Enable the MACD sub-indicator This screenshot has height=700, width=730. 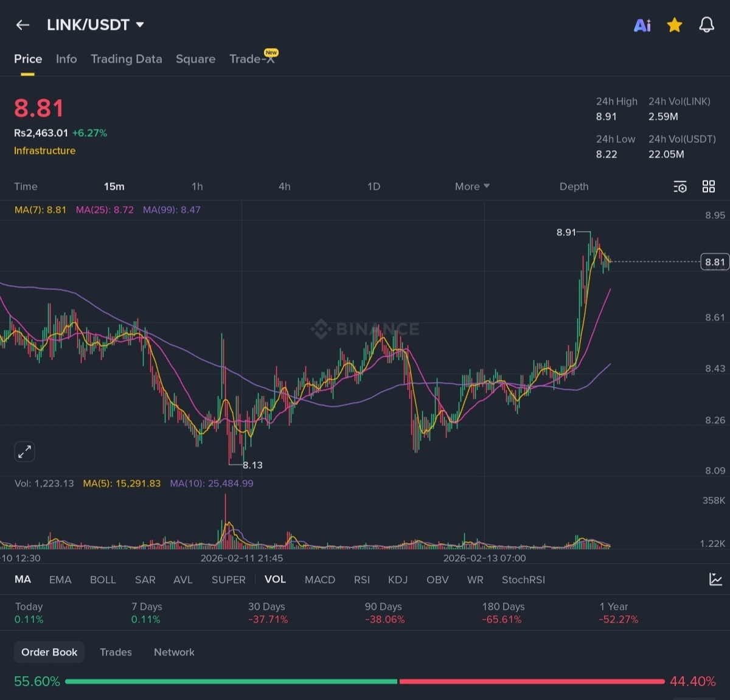coord(320,580)
